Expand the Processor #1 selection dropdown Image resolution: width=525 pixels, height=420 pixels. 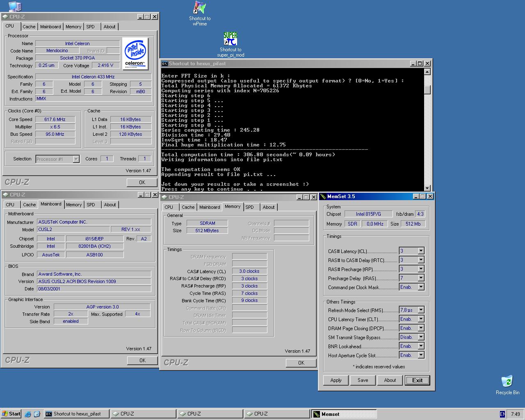(76, 159)
